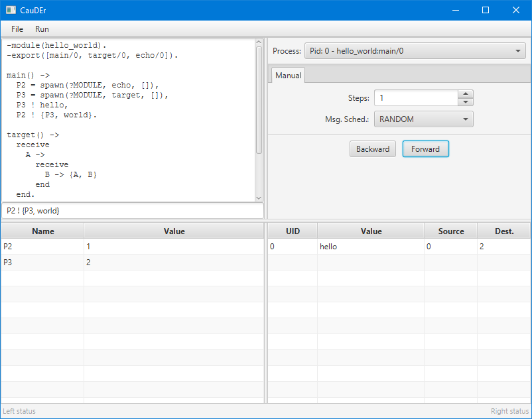Open the Run menu
The width and height of the screenshot is (532, 419).
(42, 29)
